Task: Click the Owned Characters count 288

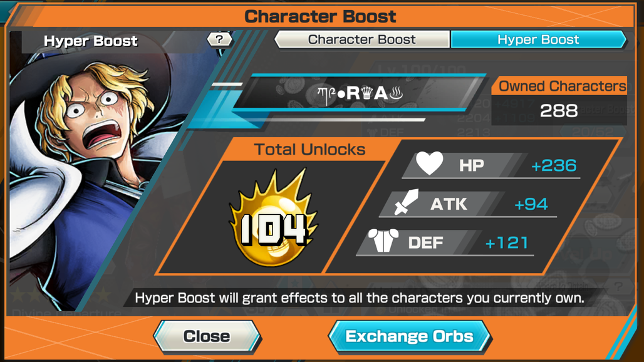Action: coord(559,110)
